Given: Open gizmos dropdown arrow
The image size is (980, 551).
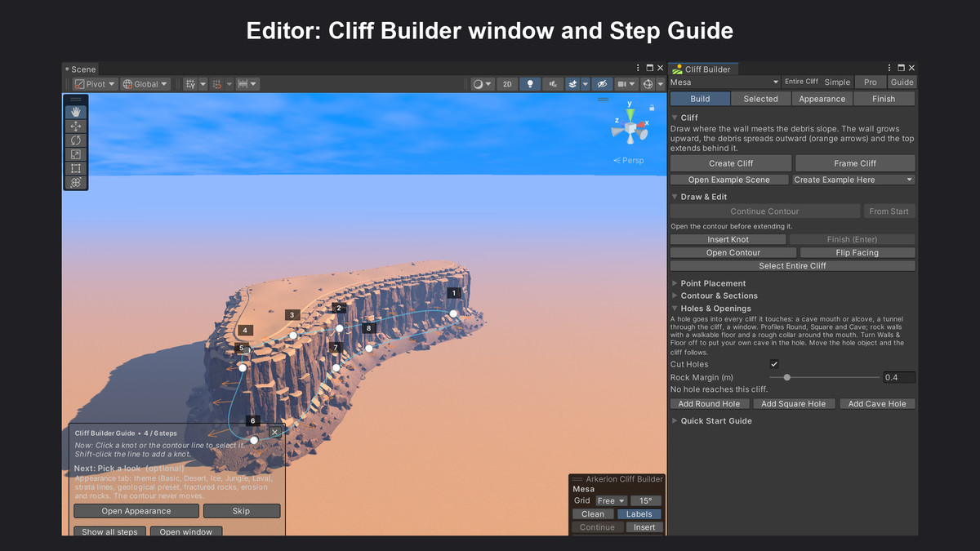Looking at the screenshot, I should [660, 84].
